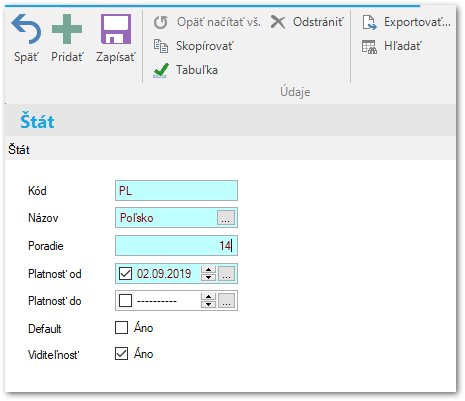Open the Názov field ellipsis button

click(226, 218)
